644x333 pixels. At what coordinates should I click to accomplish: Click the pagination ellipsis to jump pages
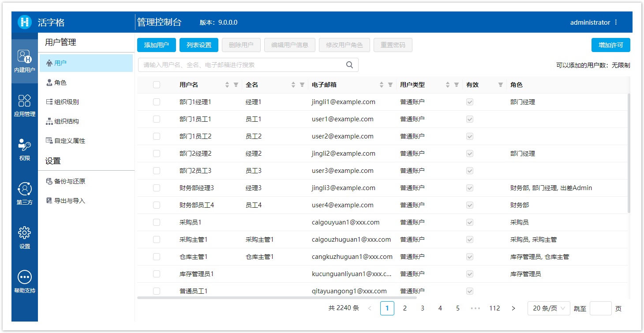click(x=476, y=308)
